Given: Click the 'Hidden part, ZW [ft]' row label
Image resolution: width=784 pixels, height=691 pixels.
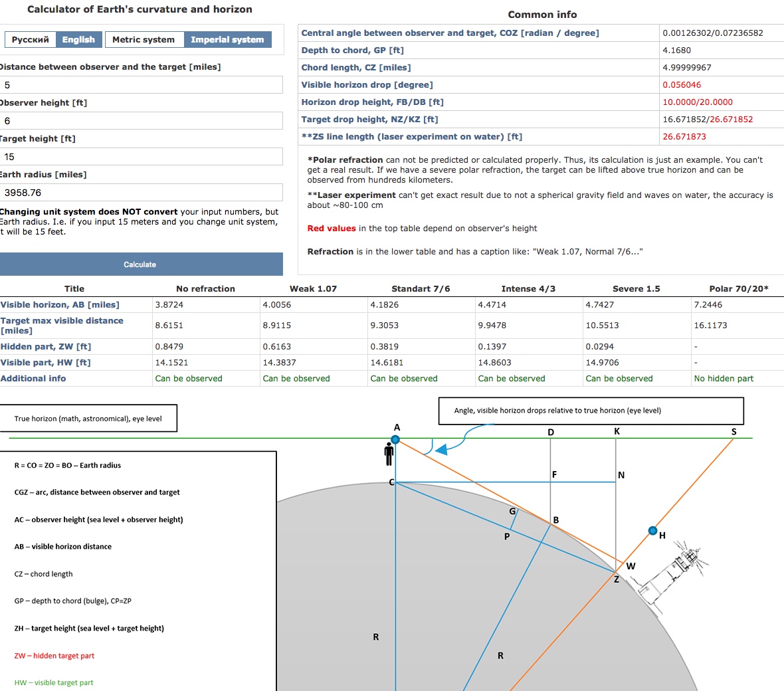Looking at the screenshot, I should [46, 347].
